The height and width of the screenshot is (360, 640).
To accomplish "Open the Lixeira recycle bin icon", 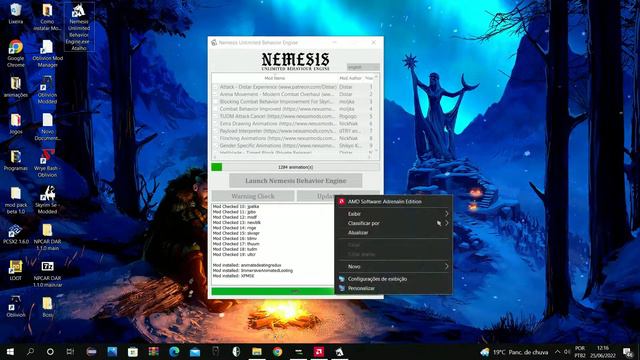I will point(16,13).
